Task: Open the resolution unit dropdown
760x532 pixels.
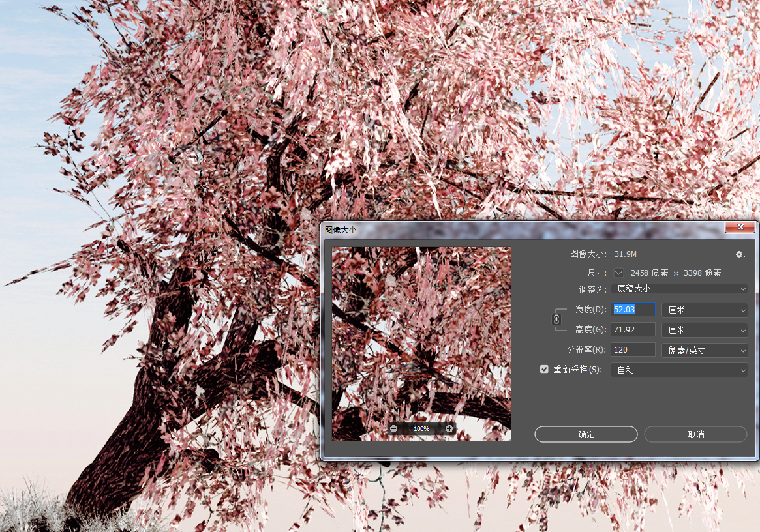Action: (705, 350)
